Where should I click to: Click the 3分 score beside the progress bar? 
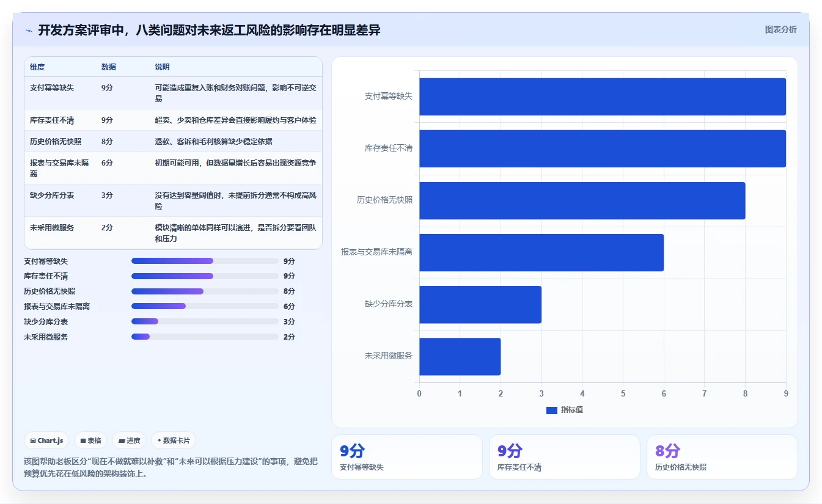[289, 322]
